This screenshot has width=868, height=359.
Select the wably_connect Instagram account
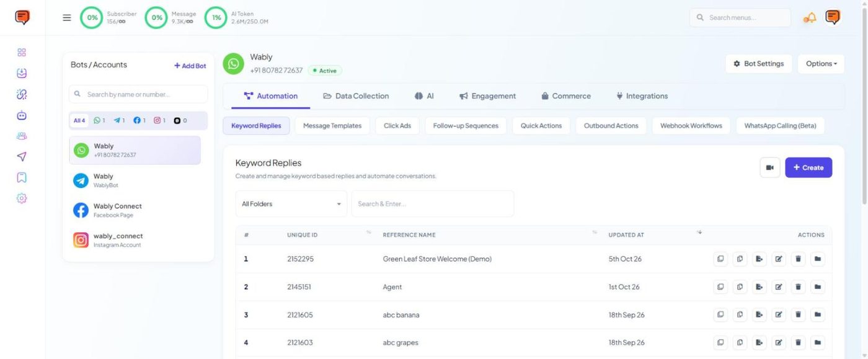135,240
